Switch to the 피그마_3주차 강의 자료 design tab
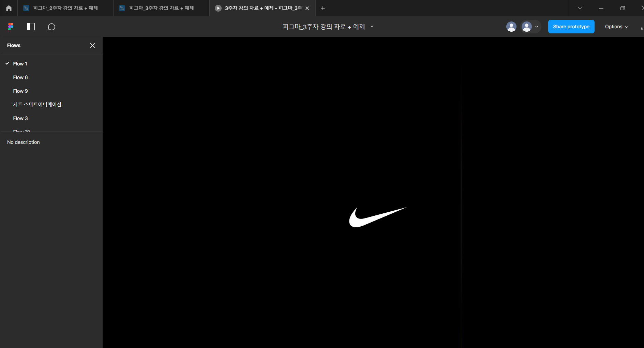The height and width of the screenshot is (348, 644). coord(161,8)
